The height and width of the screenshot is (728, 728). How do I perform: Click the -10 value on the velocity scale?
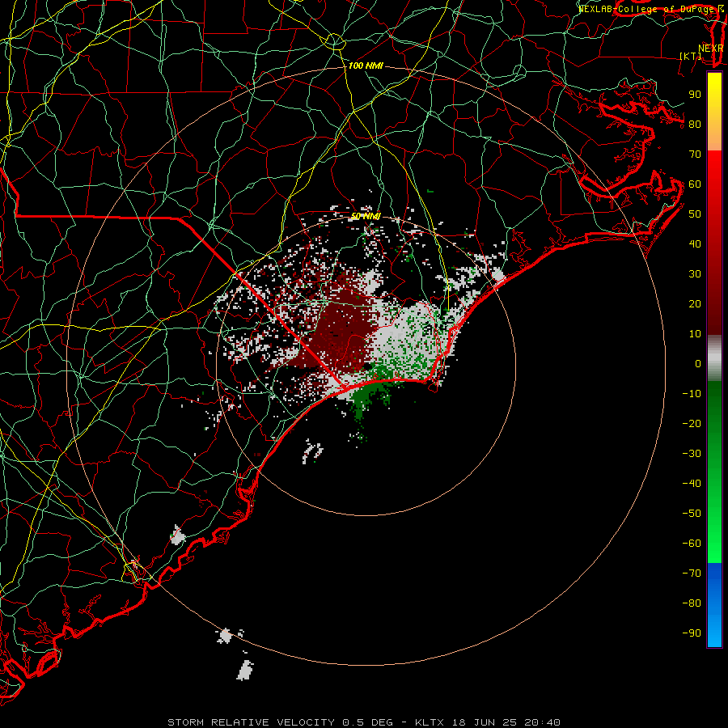[692, 394]
